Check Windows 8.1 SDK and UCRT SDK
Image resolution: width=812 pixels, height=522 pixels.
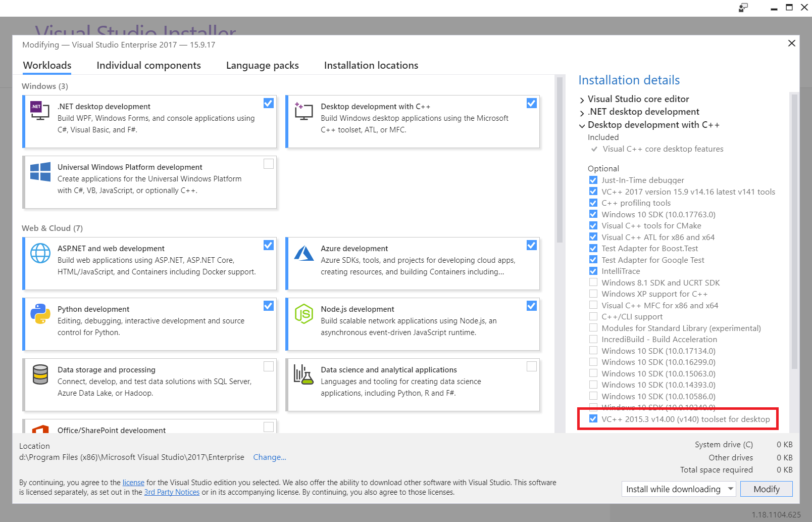pos(593,282)
